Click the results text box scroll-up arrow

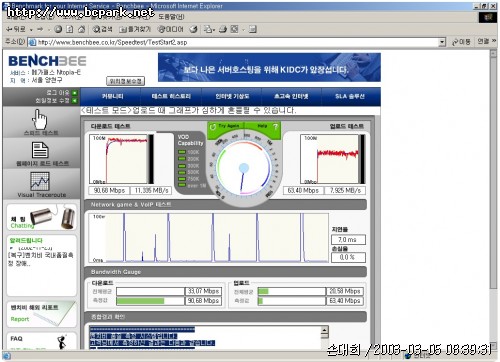pyautogui.click(x=325, y=331)
